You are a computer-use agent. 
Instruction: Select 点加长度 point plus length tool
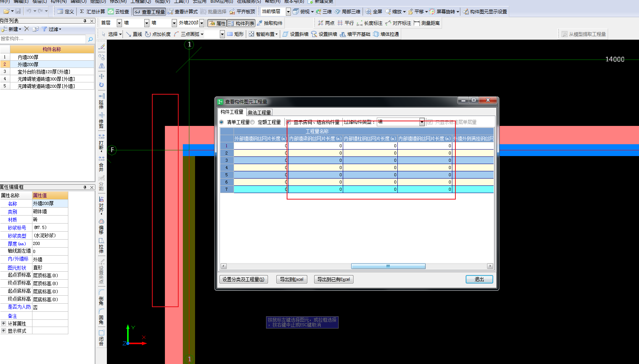point(158,34)
